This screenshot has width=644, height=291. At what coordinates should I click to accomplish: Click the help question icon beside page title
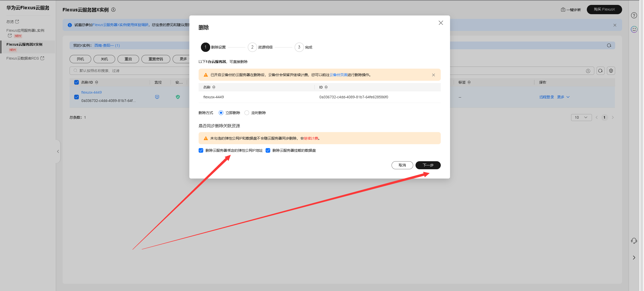(x=113, y=10)
